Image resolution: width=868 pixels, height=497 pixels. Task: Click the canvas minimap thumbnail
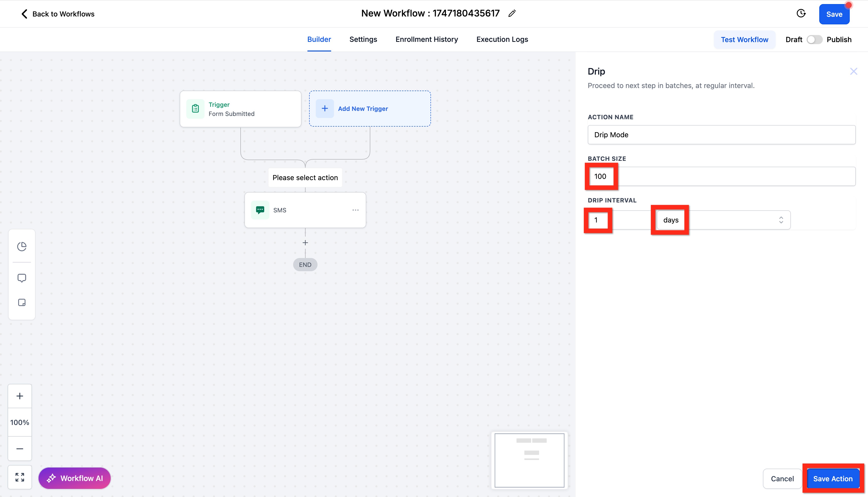pos(529,460)
